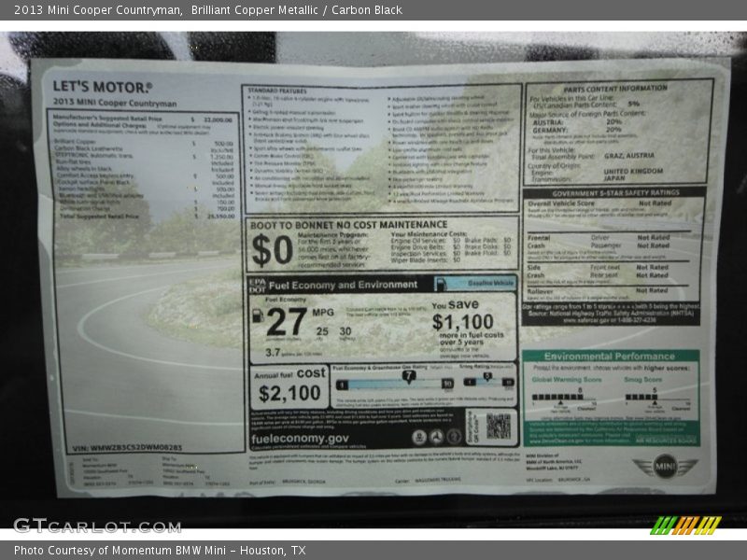Select the smog rating marker 5
This screenshot has height=560, width=747.
click(486, 377)
